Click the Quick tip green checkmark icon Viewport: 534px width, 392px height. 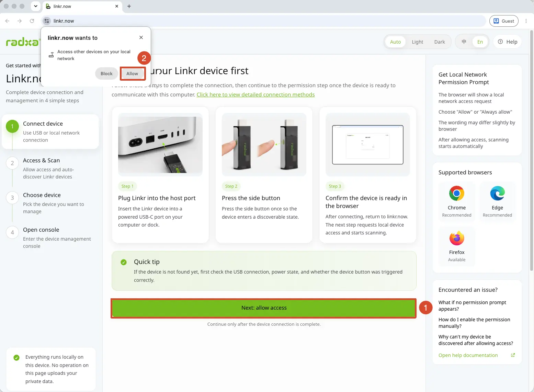[124, 262]
